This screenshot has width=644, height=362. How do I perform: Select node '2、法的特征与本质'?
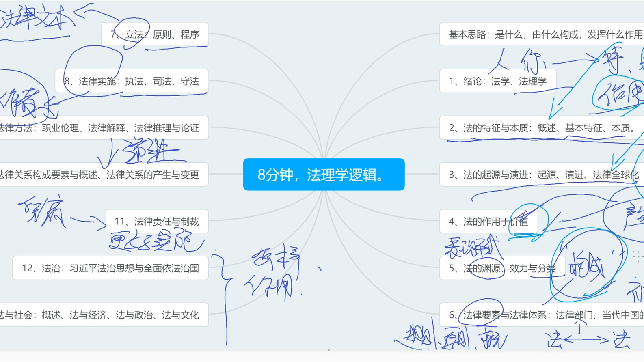pyautogui.click(x=542, y=128)
